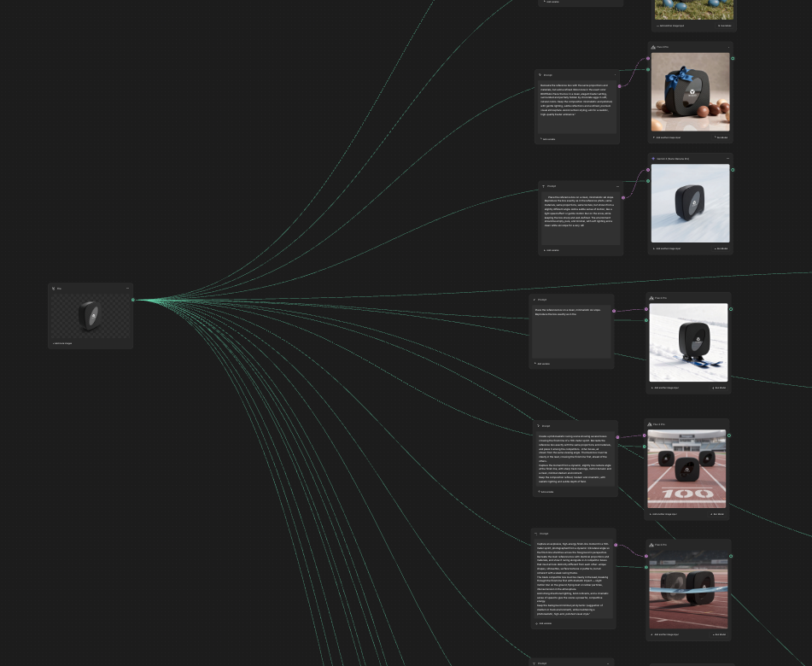Open menu of the long ski slope prompt node
Viewport: 812px width, 666px height.
618,186
